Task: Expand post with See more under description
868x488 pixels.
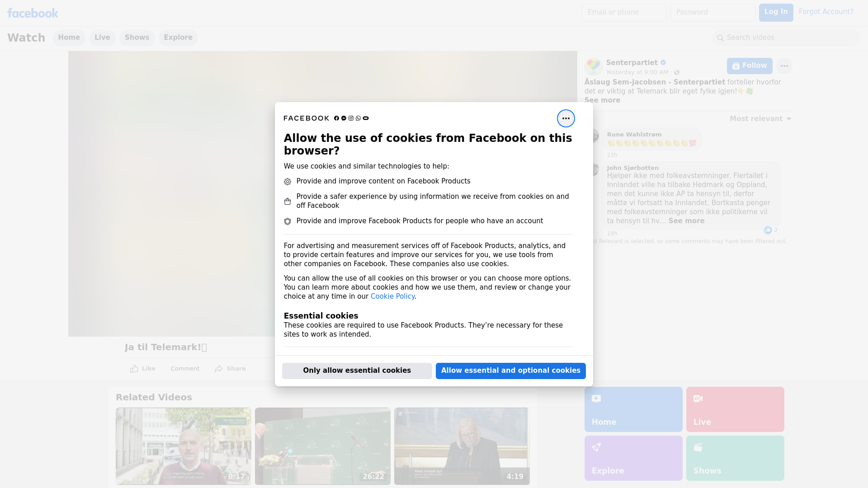Action: point(602,100)
